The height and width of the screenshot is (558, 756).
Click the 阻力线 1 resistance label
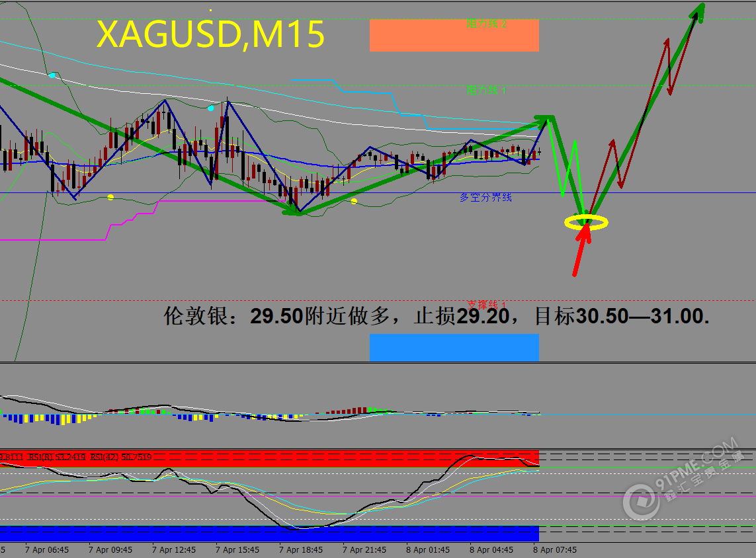(487, 90)
